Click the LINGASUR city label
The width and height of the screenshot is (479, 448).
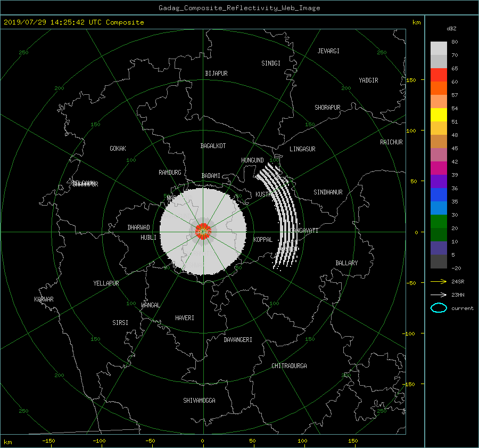coord(302,149)
